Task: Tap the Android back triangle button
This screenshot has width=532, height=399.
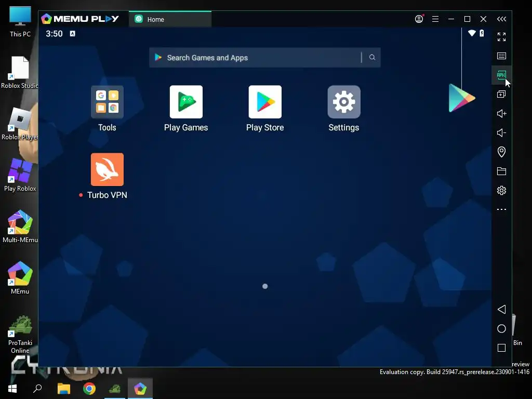Action: pyautogui.click(x=501, y=309)
